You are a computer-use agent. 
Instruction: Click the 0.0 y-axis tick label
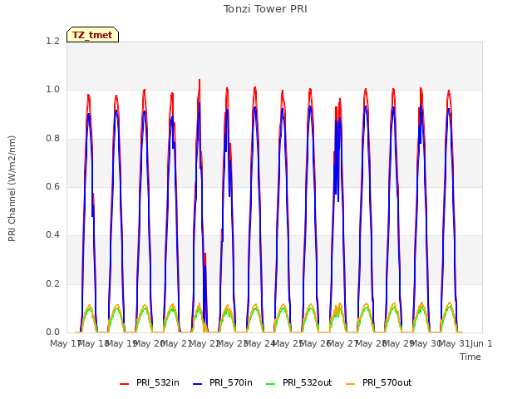[x=52, y=332]
